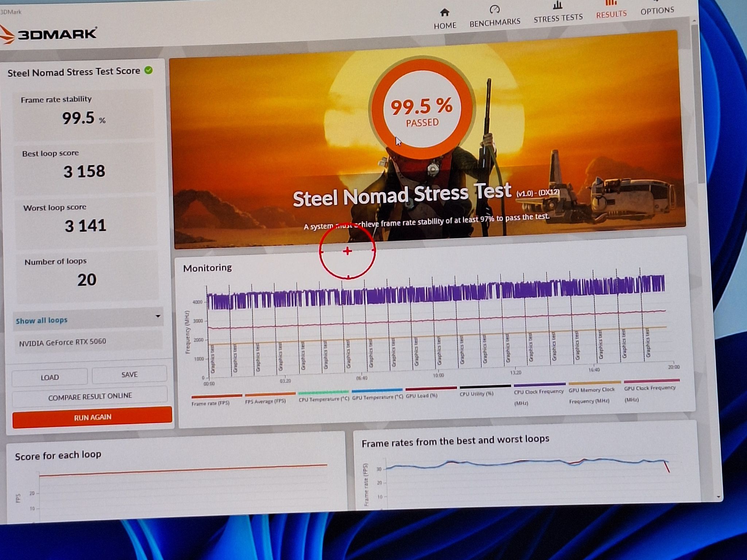Toggle Frame rate (FPS) legend entry
Image resolution: width=747 pixels, height=560 pixels.
coord(216,400)
